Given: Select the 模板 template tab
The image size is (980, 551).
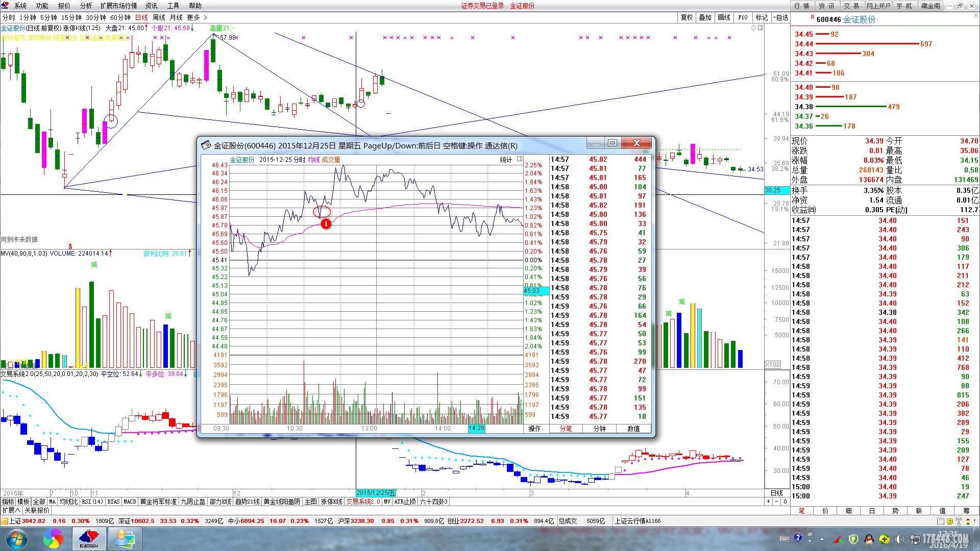Looking at the screenshot, I should [x=23, y=502].
